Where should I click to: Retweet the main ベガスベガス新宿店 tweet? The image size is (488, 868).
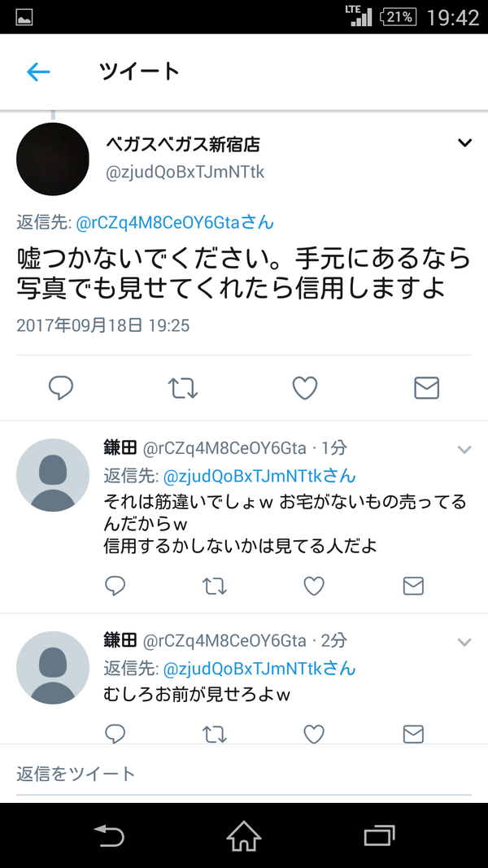[x=182, y=388]
